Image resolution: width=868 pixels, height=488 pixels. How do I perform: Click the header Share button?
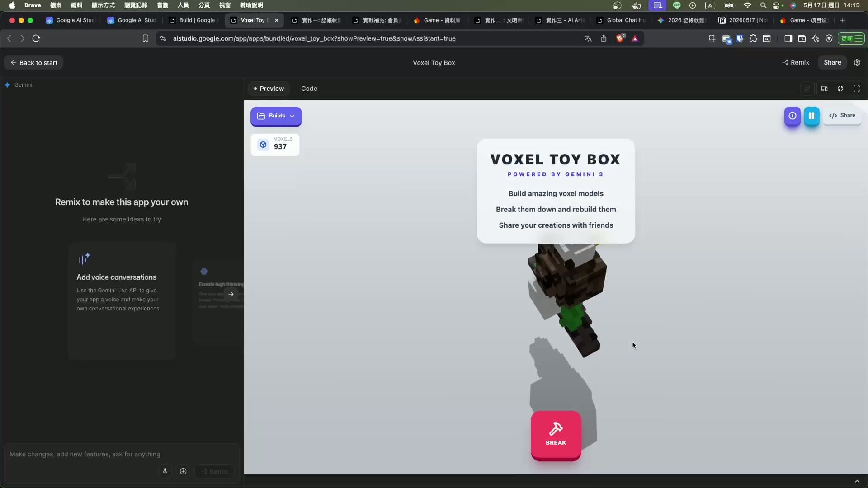coord(832,63)
